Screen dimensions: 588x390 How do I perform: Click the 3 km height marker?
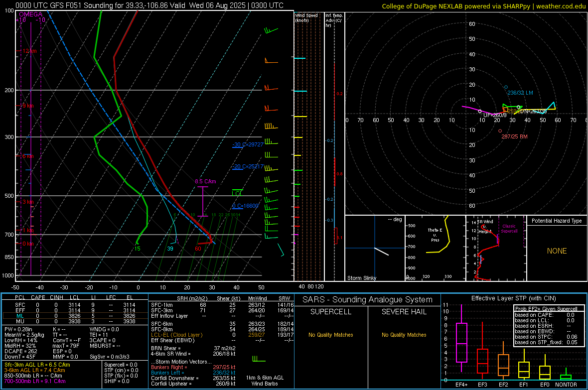[28, 202]
